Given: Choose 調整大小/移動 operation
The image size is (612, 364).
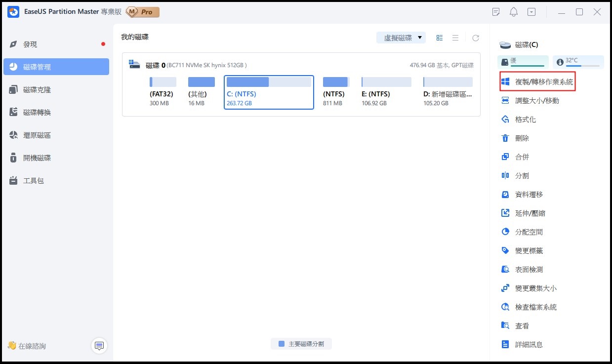Looking at the screenshot, I should pos(530,101).
